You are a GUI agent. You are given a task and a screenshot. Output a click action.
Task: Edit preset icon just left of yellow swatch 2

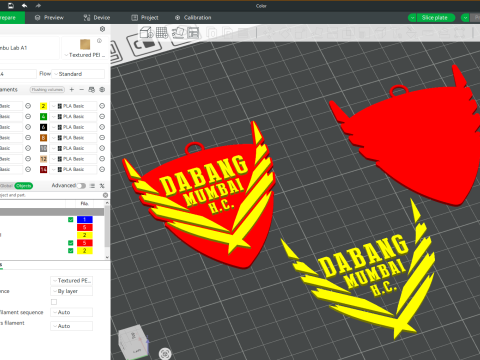(x=28, y=106)
